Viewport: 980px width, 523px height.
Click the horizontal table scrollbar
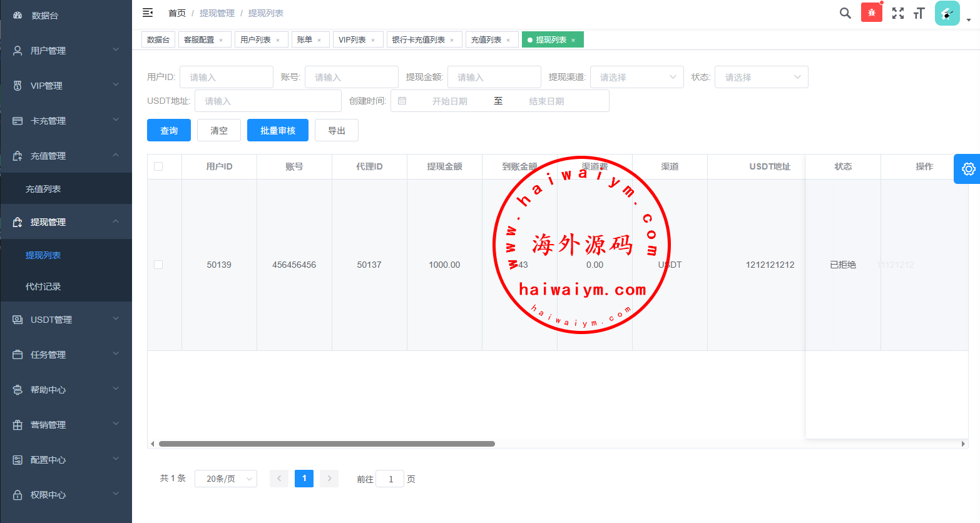(327, 444)
